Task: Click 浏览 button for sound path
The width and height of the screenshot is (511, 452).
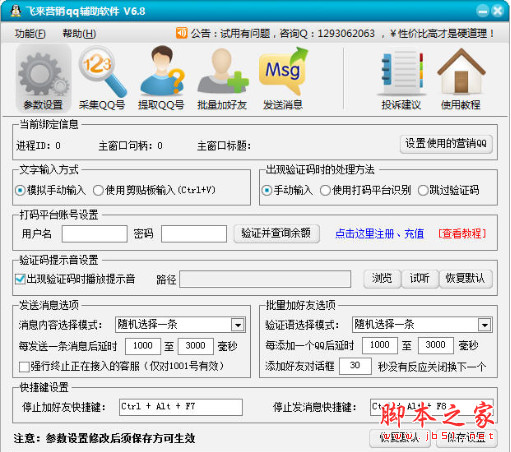Action: [382, 278]
